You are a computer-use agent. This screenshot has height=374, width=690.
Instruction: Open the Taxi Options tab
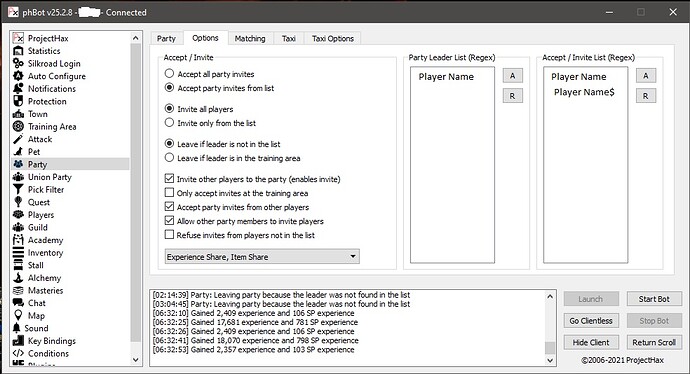point(333,38)
